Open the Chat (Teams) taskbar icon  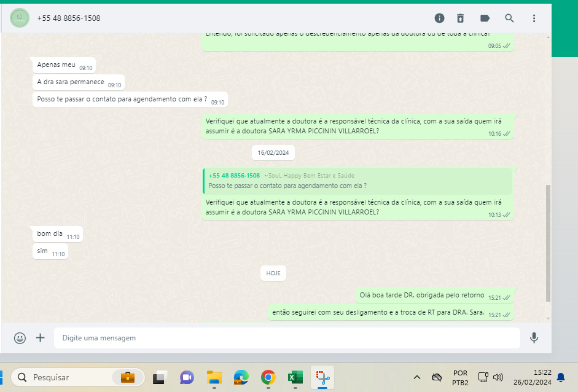tap(187, 377)
